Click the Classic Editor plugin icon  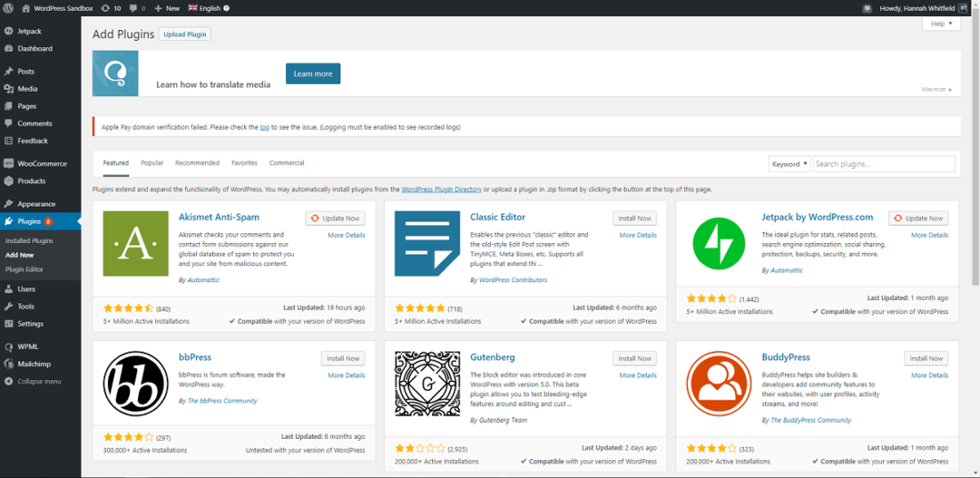428,243
